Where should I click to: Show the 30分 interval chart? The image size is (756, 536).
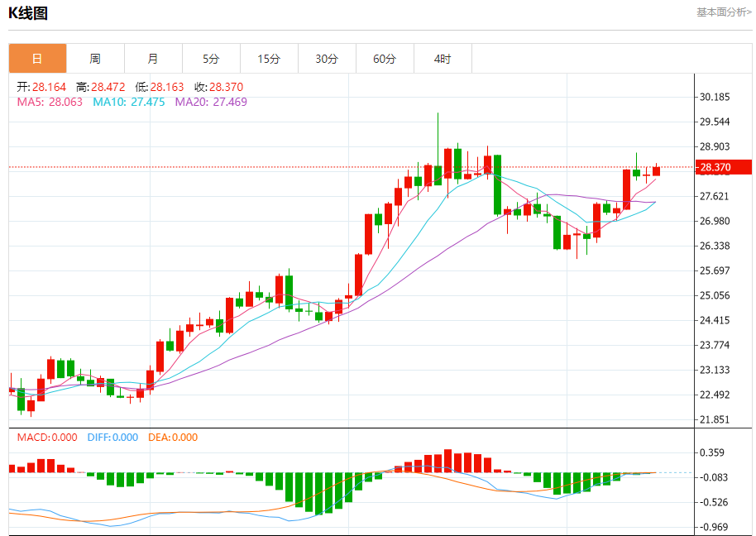coord(327,59)
